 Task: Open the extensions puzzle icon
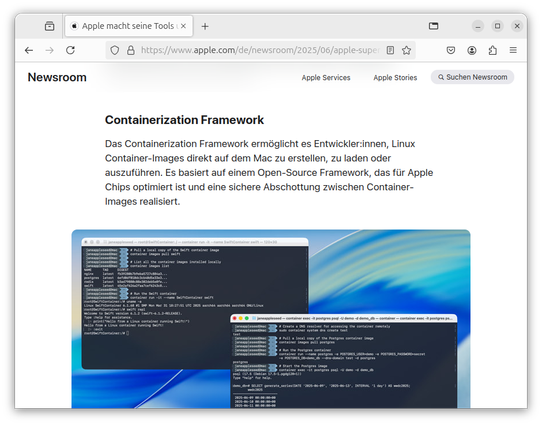click(493, 50)
